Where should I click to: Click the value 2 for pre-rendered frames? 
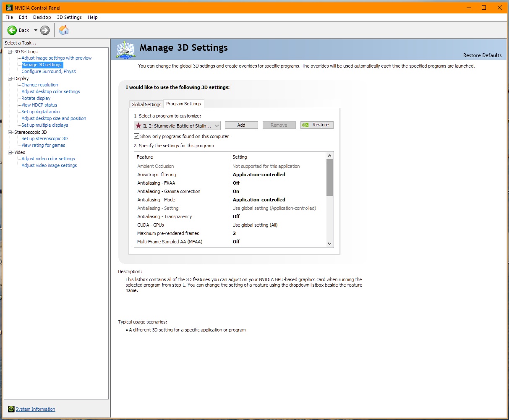click(x=234, y=233)
